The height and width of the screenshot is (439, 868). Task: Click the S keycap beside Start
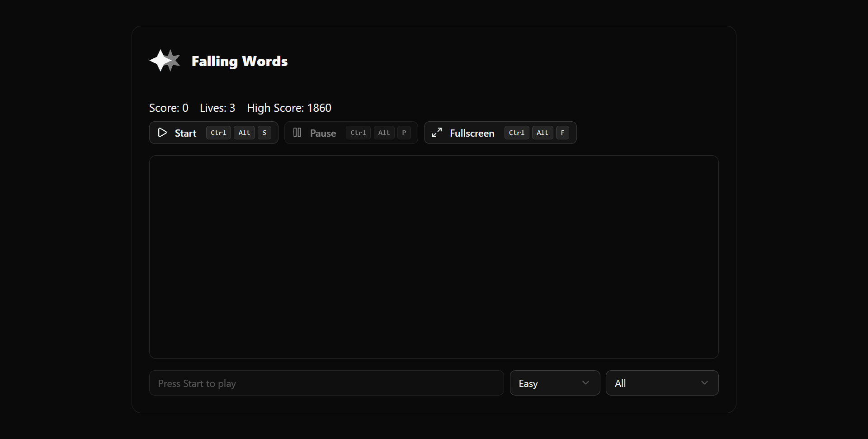click(264, 133)
